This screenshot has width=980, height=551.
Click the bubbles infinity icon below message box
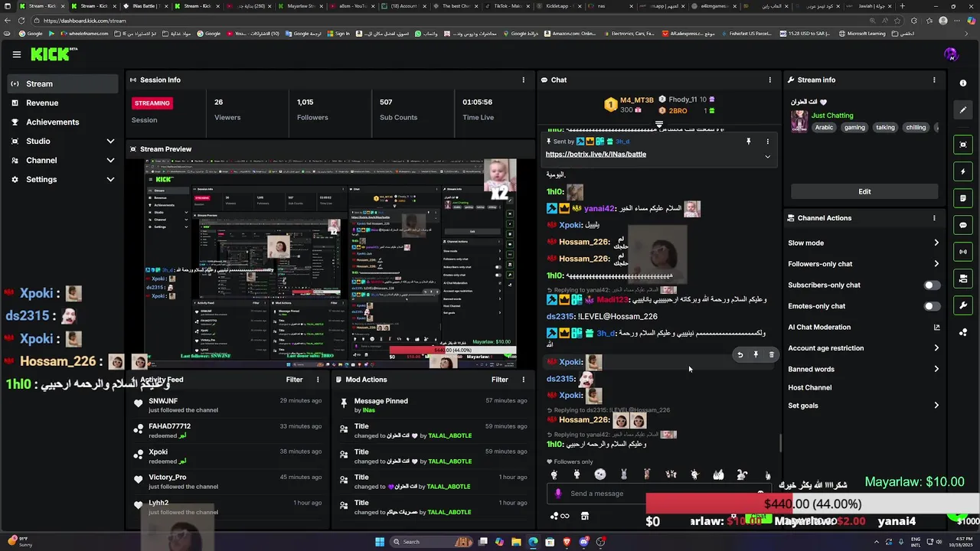pos(560,516)
